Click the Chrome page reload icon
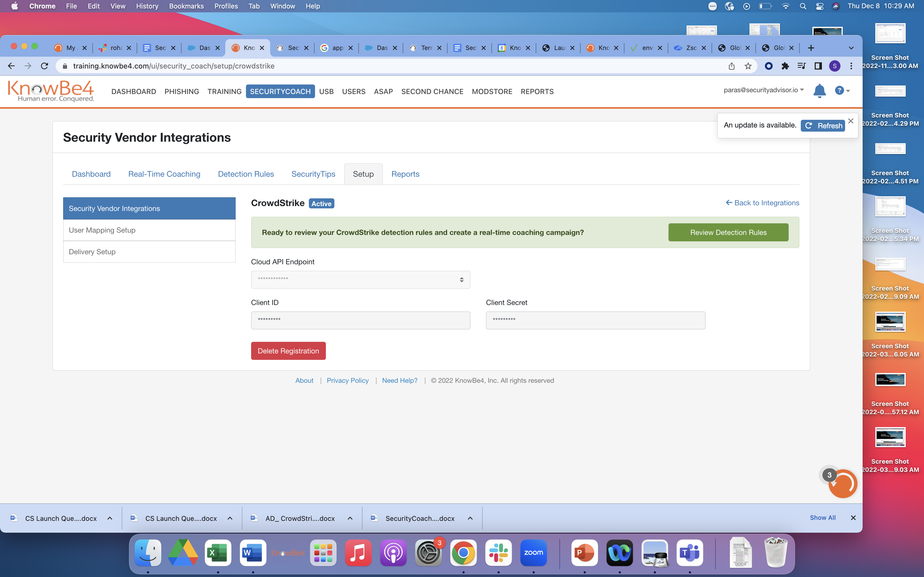The image size is (924, 577). point(45,66)
